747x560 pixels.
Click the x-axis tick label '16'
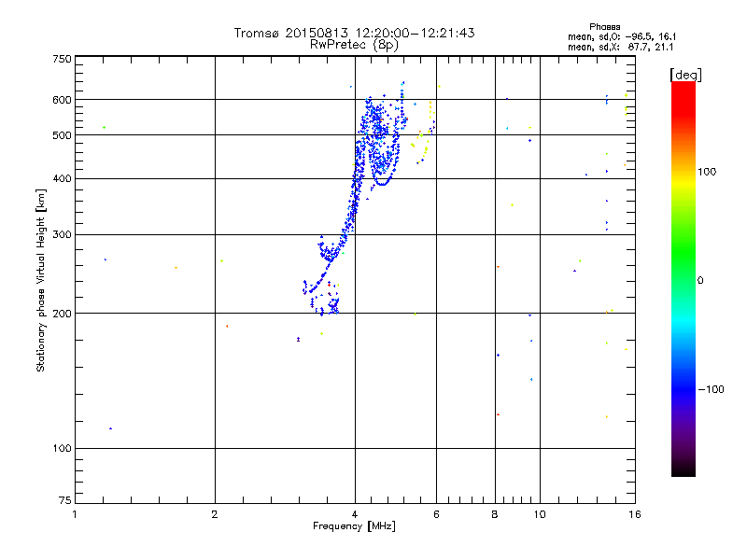pyautogui.click(x=635, y=514)
